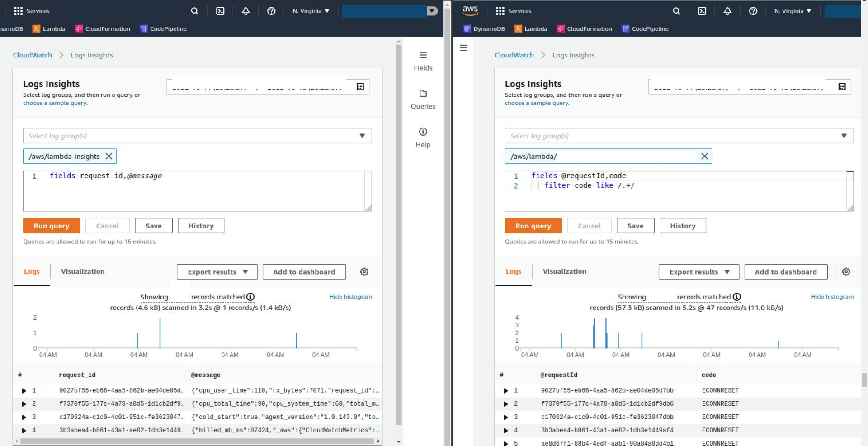Open DynamoDB shortcut in right window

click(x=484, y=29)
